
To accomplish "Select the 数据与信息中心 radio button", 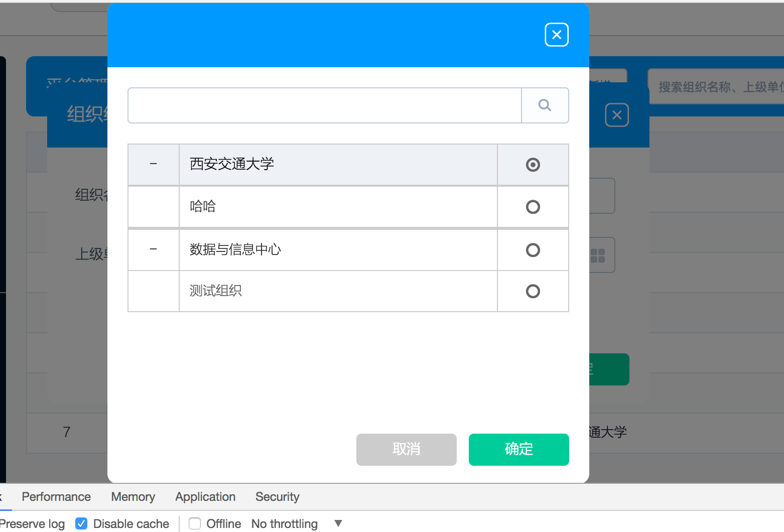I will tap(533, 249).
